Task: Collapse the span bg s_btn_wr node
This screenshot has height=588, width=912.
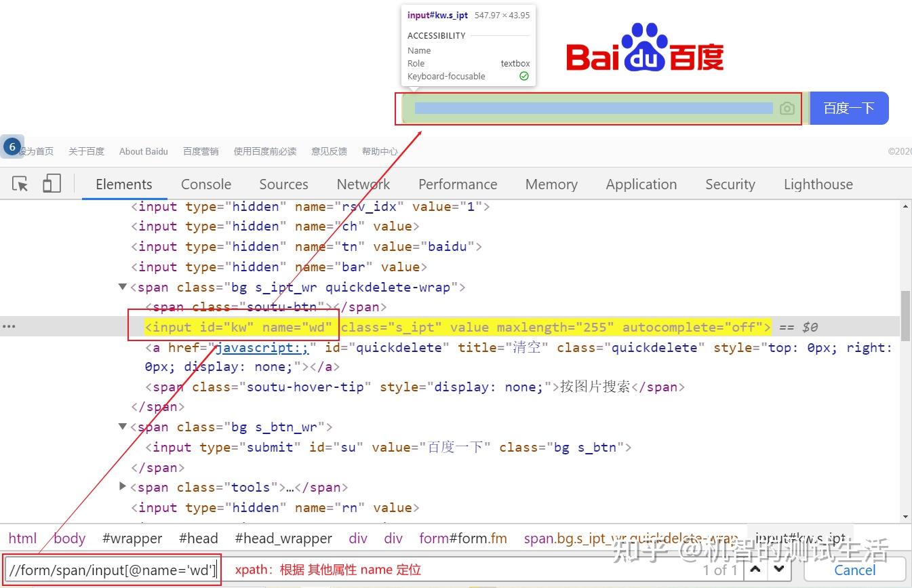Action: pos(122,427)
